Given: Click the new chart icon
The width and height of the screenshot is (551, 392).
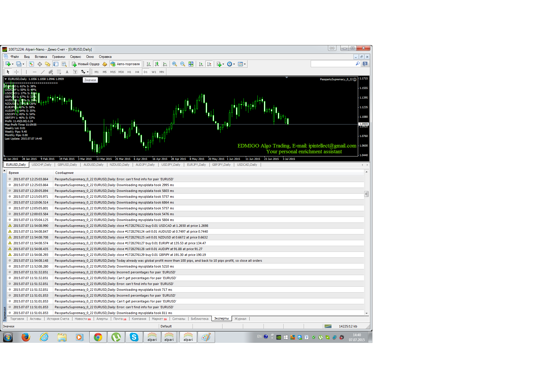Looking at the screenshot, I should click(x=8, y=64).
